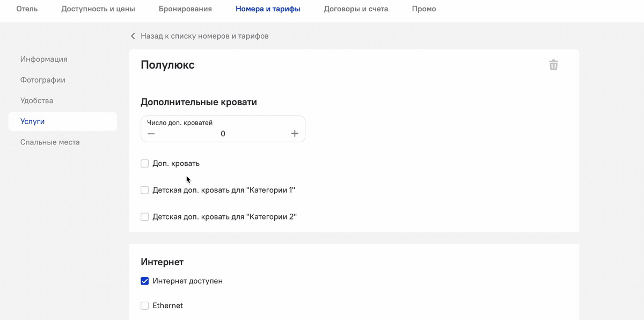Check Детская доп. кровать для Категории 2
Image resolution: width=644 pixels, height=320 pixels.
(x=144, y=217)
